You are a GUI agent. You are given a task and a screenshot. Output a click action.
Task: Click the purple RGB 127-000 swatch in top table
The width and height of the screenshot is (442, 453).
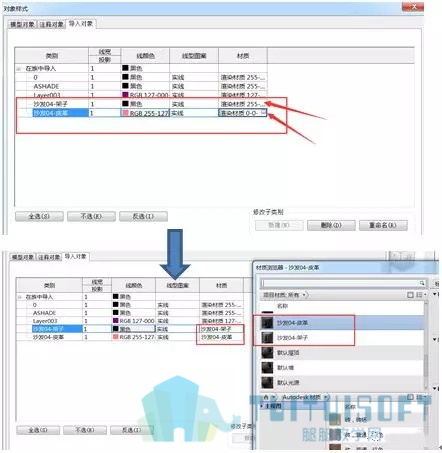[x=125, y=95]
